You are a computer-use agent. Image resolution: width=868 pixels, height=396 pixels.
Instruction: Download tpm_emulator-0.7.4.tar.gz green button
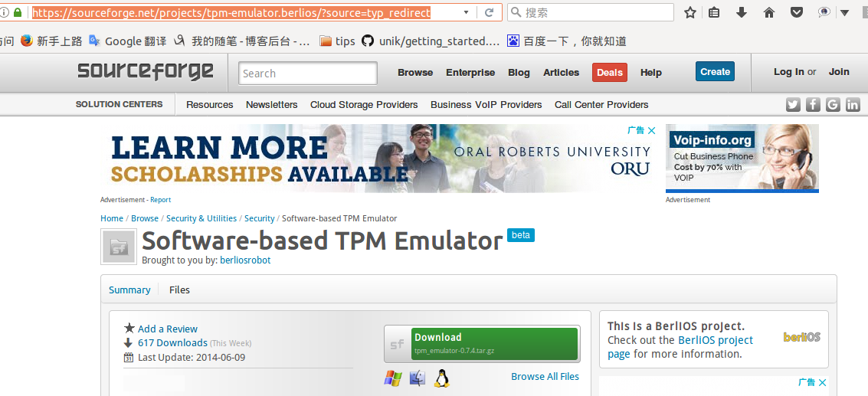pyautogui.click(x=494, y=343)
